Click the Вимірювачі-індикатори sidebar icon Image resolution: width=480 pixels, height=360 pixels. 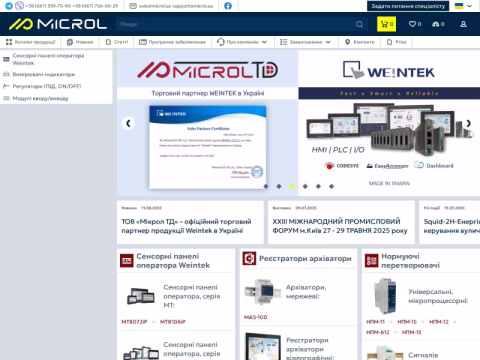6,74
